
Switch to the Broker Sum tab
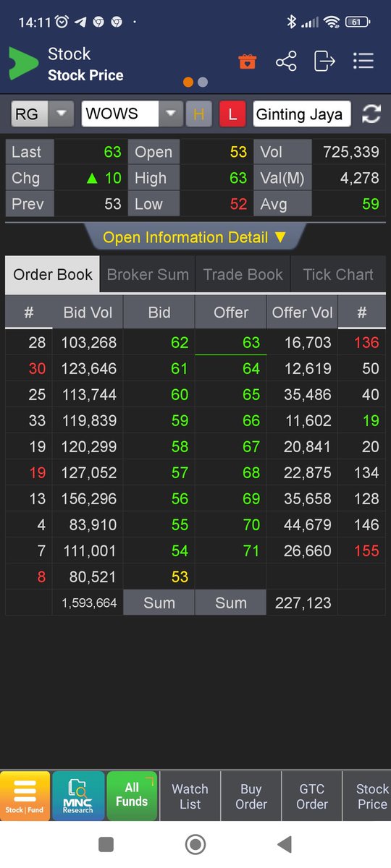pyautogui.click(x=148, y=274)
